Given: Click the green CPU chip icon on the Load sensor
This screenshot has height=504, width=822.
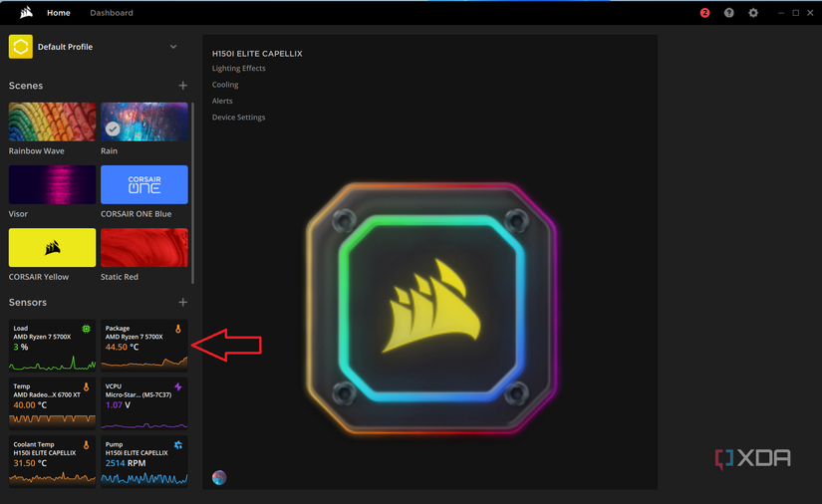Looking at the screenshot, I should pyautogui.click(x=86, y=329).
